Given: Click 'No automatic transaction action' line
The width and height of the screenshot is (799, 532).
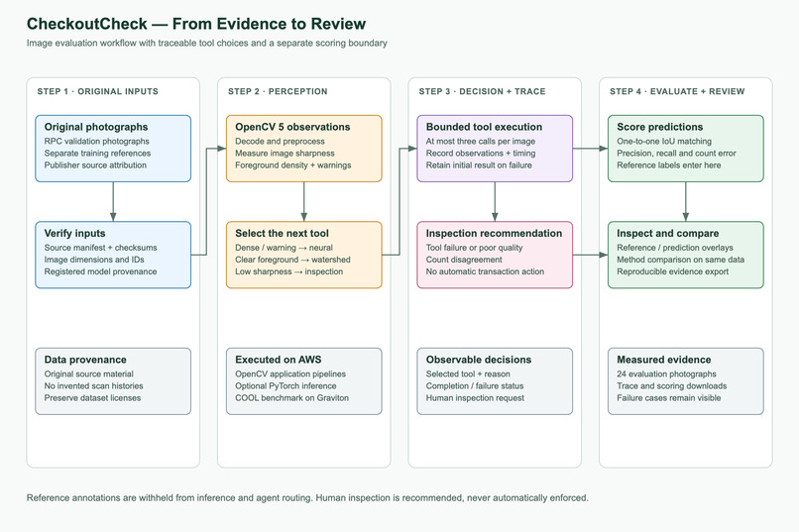Looking at the screenshot, I should pyautogui.click(x=485, y=271).
